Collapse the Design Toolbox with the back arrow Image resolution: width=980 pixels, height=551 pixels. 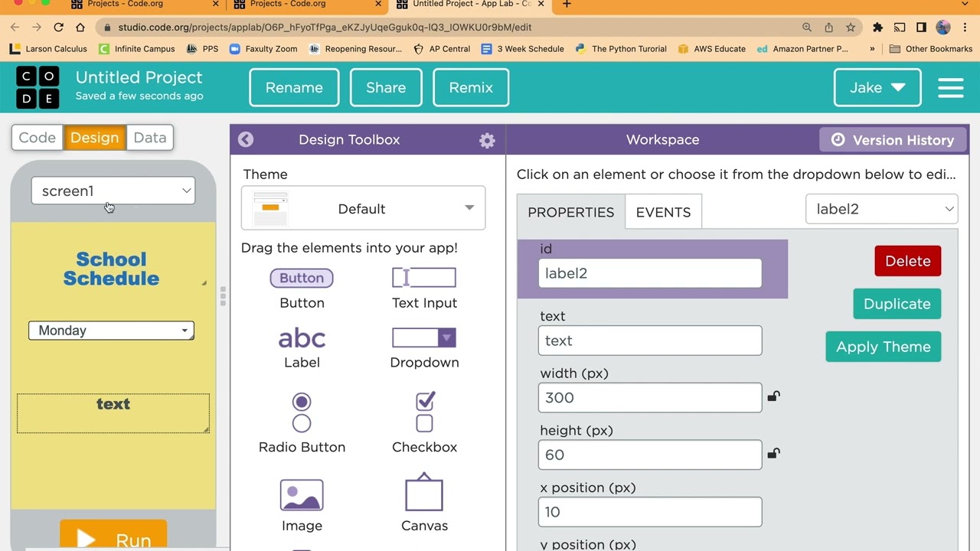pyautogui.click(x=245, y=139)
